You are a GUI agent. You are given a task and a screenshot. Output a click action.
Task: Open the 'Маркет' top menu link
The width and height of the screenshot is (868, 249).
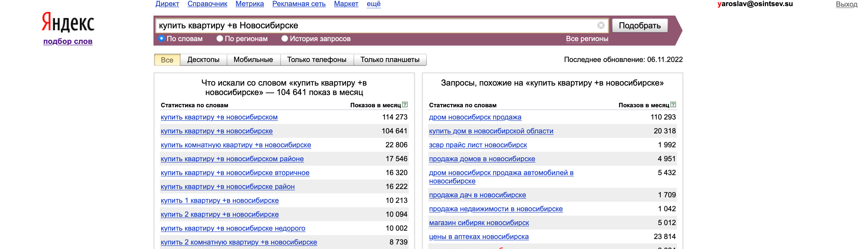pos(346,4)
